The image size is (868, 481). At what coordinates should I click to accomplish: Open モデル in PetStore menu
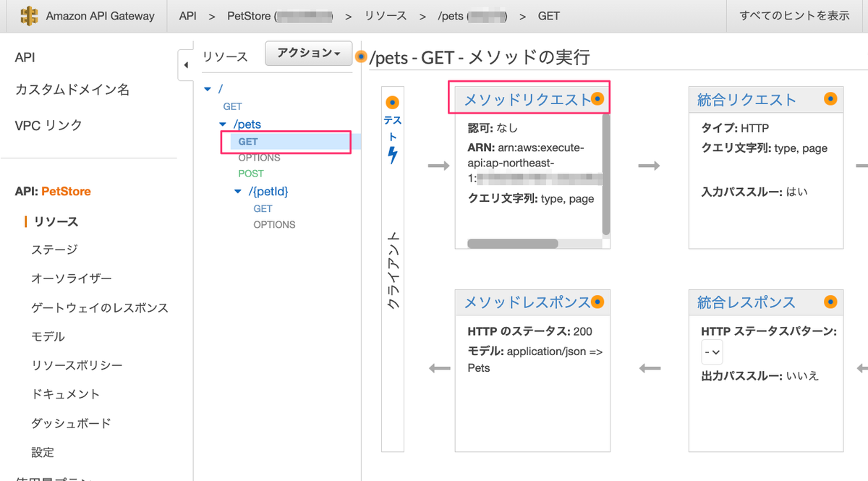point(48,336)
